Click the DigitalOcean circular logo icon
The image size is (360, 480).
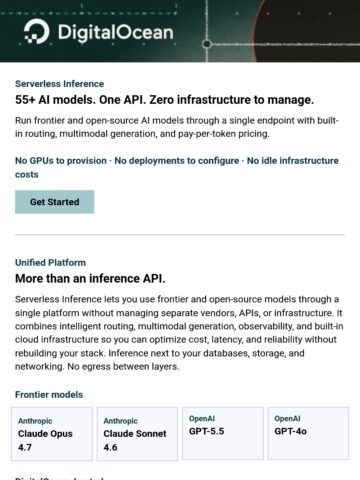pyautogui.click(x=37, y=32)
